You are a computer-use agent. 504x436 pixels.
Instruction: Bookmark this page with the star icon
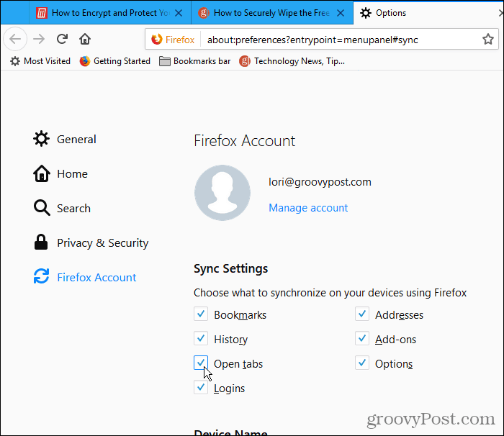(x=488, y=39)
